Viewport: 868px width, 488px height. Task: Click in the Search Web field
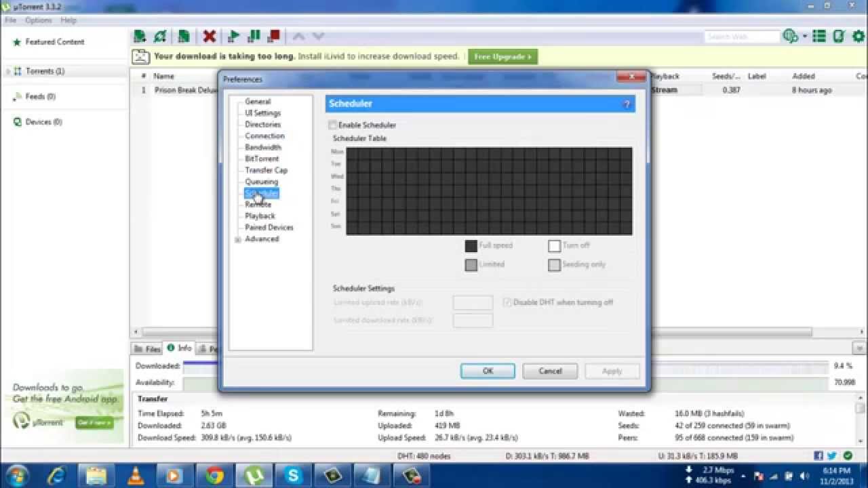click(x=742, y=37)
